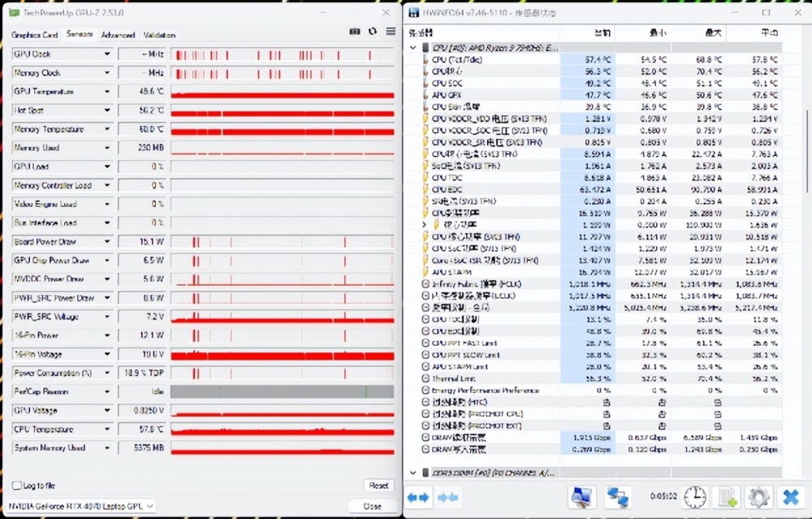Click the Thermal Limit row label
The height and width of the screenshot is (519, 812).
453,378
